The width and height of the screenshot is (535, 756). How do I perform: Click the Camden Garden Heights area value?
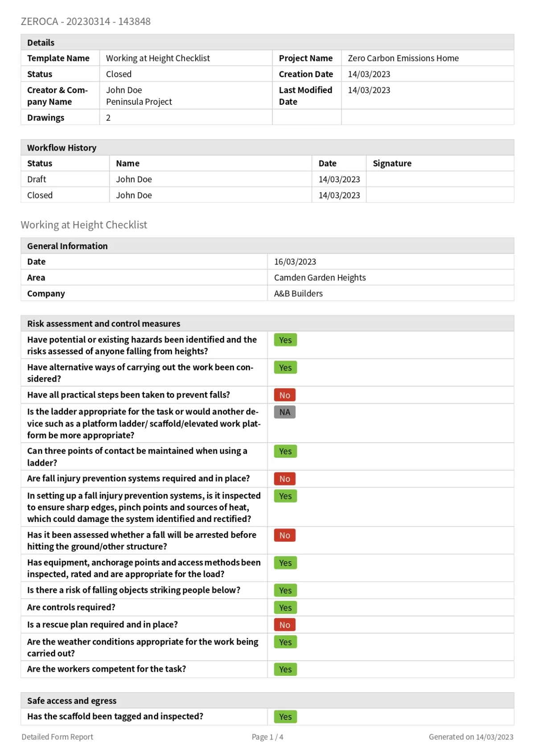tap(320, 278)
